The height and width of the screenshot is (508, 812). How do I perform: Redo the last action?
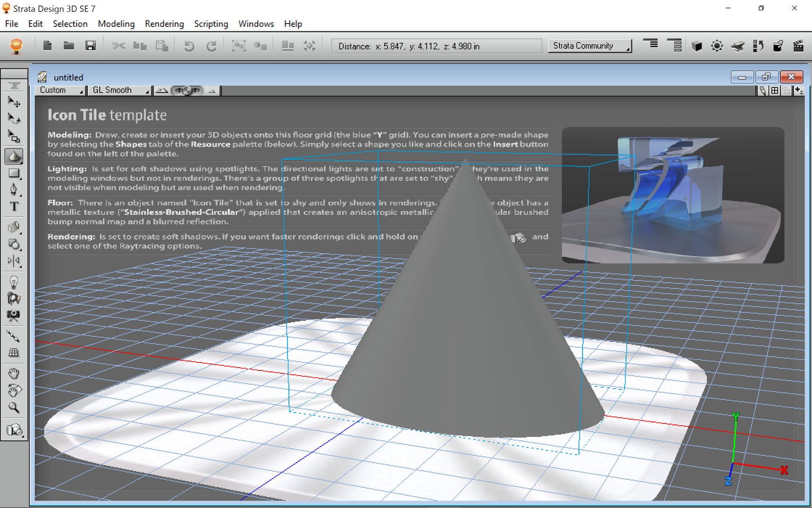point(211,46)
